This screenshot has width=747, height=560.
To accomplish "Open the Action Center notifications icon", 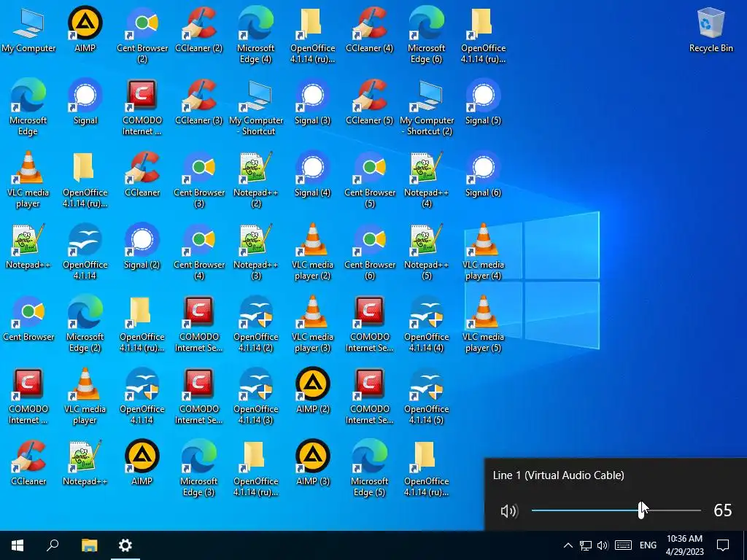I will click(723, 545).
